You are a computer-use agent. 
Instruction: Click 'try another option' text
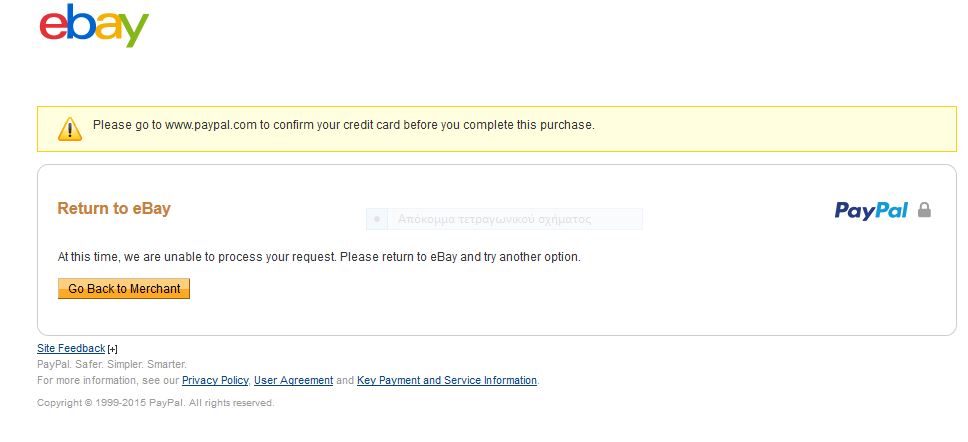[532, 257]
